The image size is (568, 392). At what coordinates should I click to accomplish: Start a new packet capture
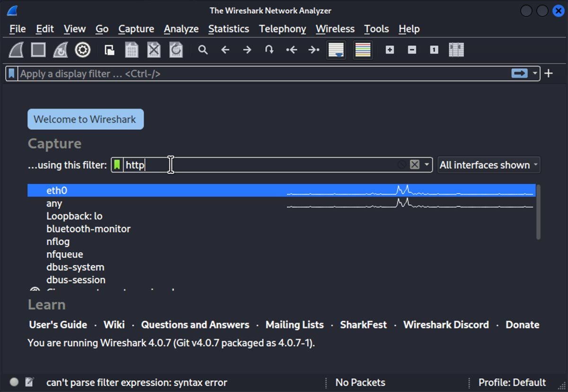point(16,50)
